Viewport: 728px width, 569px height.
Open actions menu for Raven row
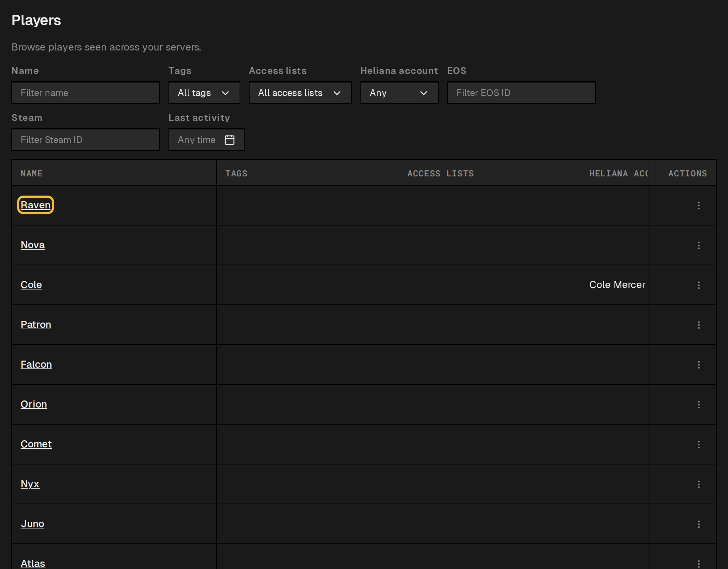pos(698,206)
